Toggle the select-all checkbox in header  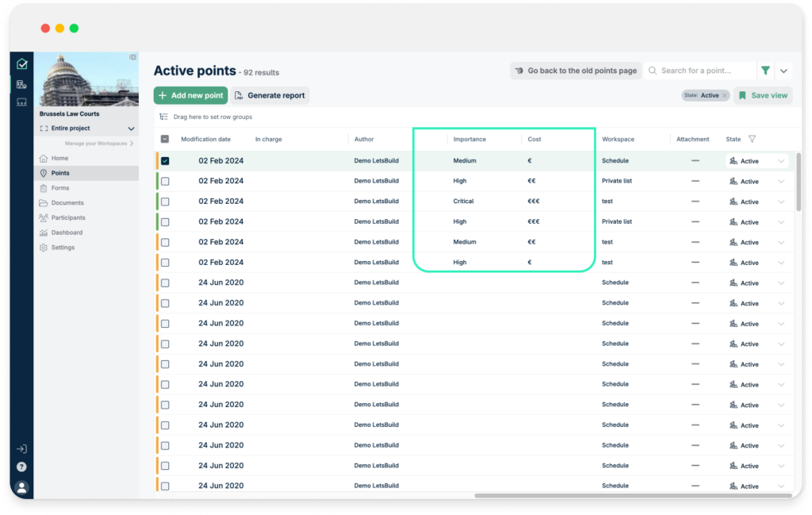[166, 137]
